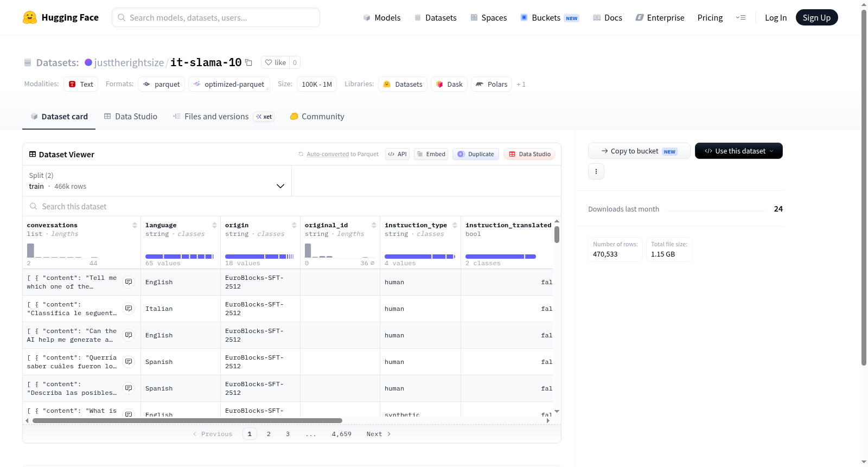Open conversation preview for "Tell me which one" row

[129, 282]
